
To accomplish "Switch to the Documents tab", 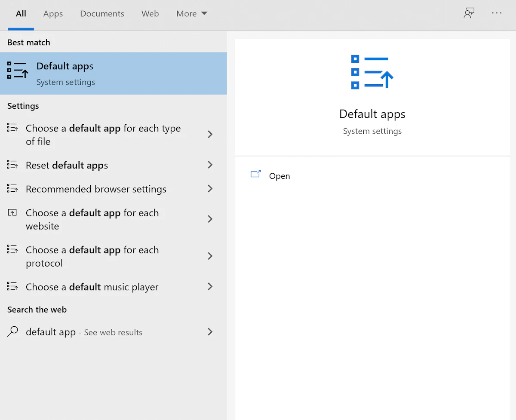I will click(102, 13).
